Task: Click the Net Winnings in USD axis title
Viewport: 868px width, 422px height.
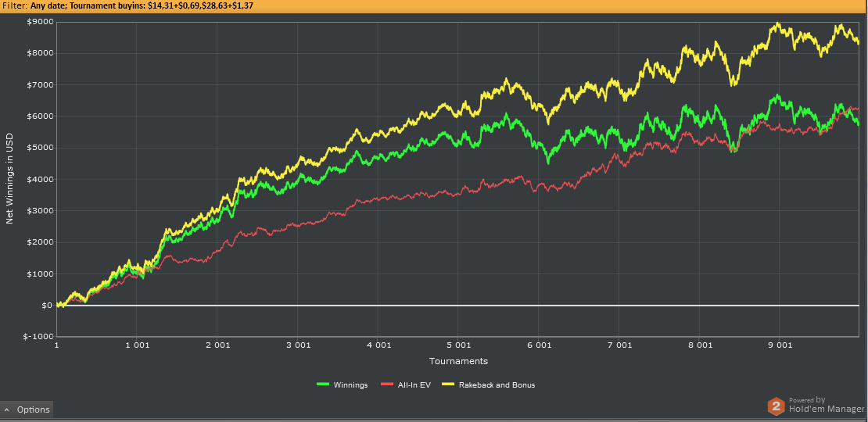Action: 9,178
